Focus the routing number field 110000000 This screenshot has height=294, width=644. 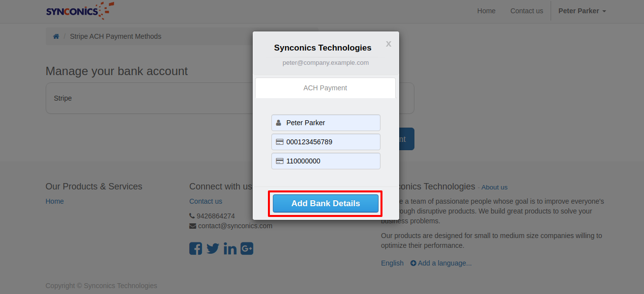click(330, 161)
